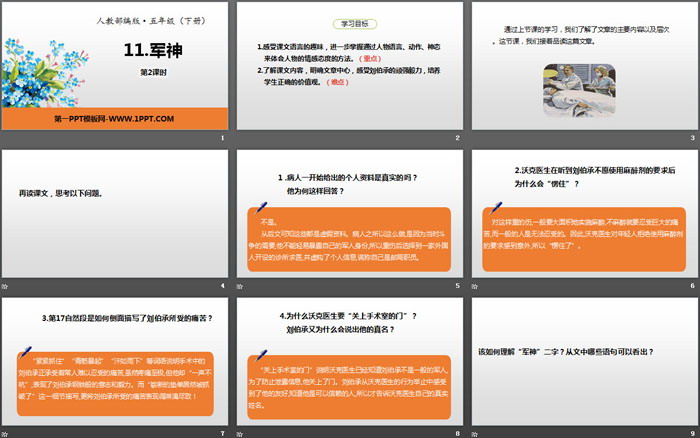Click slide number 3 label
Viewport: 700px width, 438px height.
(x=692, y=138)
